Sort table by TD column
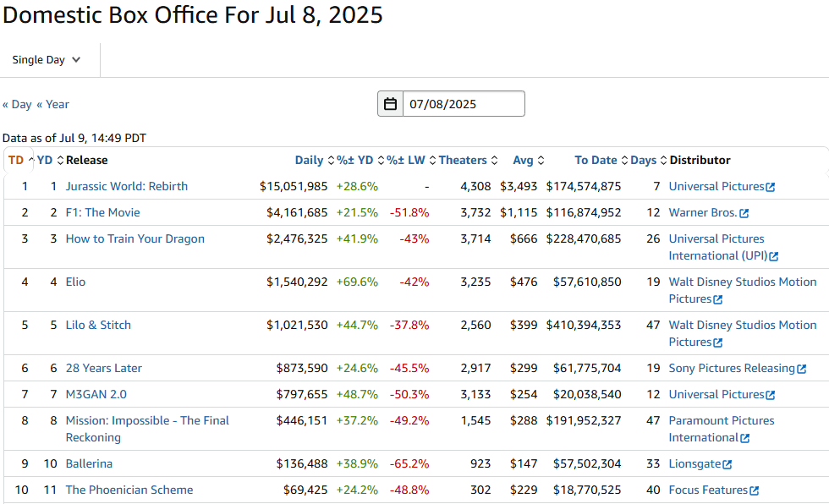The height and width of the screenshot is (504, 829). point(20,160)
